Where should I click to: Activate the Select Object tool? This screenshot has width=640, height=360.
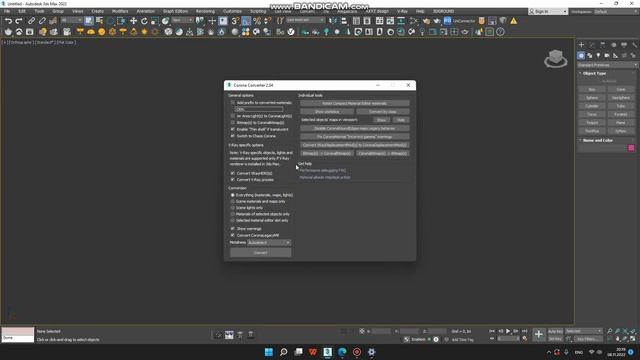(89, 21)
